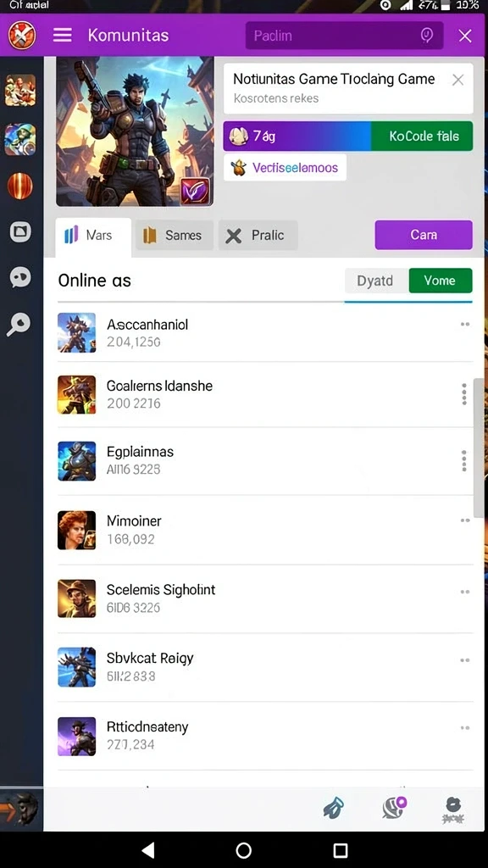Switch to the Pralic tab
Viewport: 488px width, 868px height.
click(x=258, y=236)
